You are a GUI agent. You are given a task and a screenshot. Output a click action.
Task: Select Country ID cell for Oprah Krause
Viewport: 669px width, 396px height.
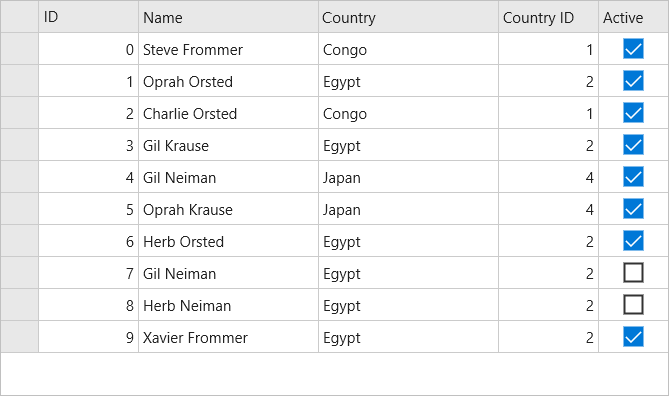pos(548,209)
